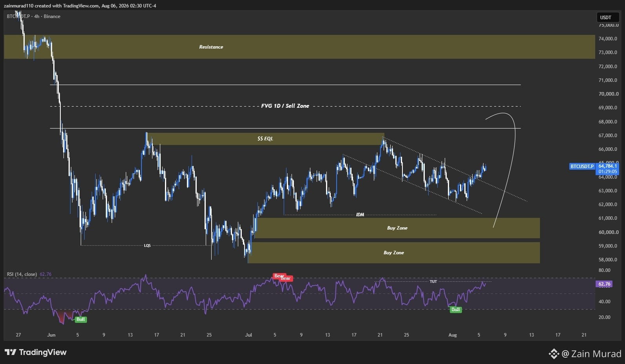
Task: Click the IDM dotted line label
Action: pyautogui.click(x=360, y=215)
